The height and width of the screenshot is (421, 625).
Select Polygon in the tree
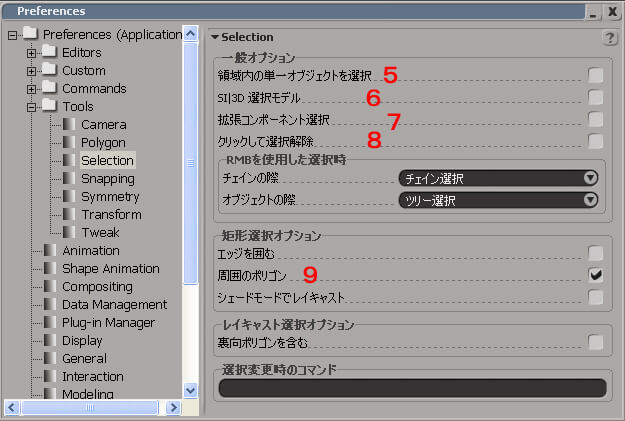tap(103, 142)
